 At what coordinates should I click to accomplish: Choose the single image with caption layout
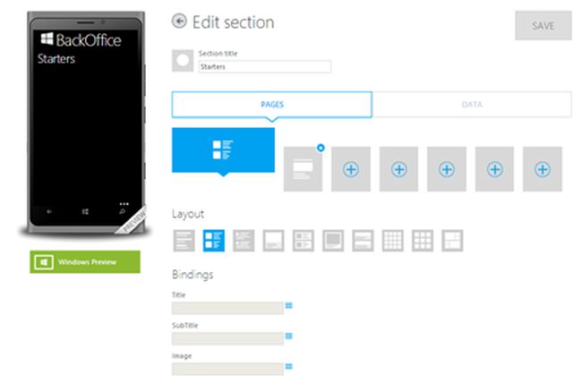coord(274,241)
